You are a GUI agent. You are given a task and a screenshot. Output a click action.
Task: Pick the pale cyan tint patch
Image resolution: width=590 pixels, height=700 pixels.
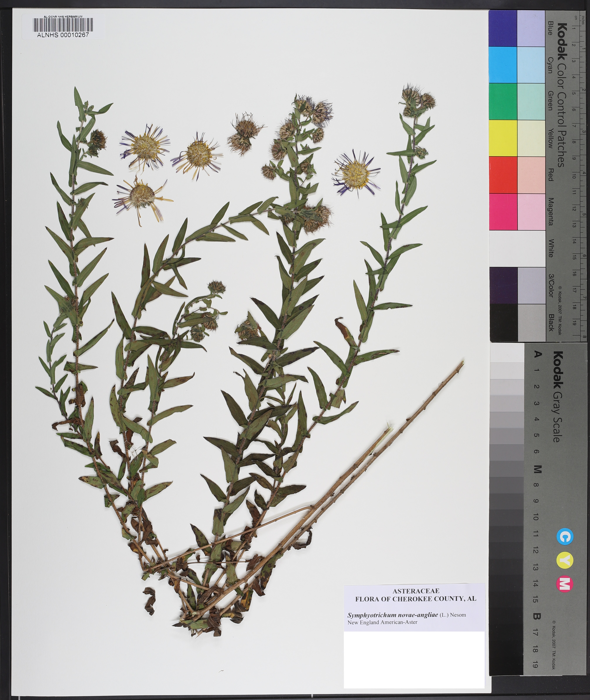point(531,65)
